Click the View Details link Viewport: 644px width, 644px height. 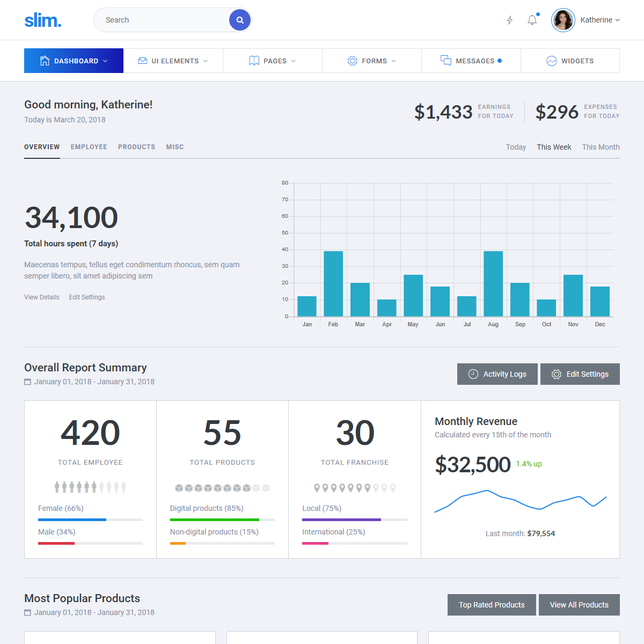point(42,297)
